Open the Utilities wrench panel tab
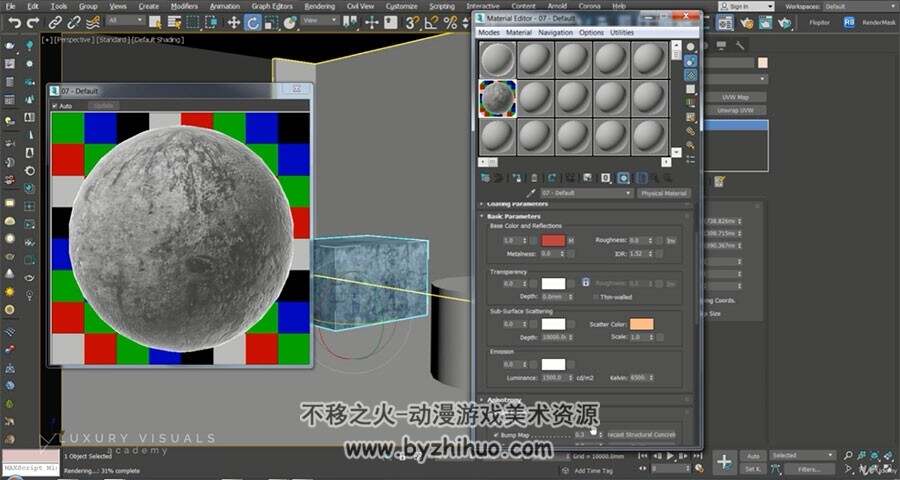Viewport: 900px width, 480px height. click(740, 45)
